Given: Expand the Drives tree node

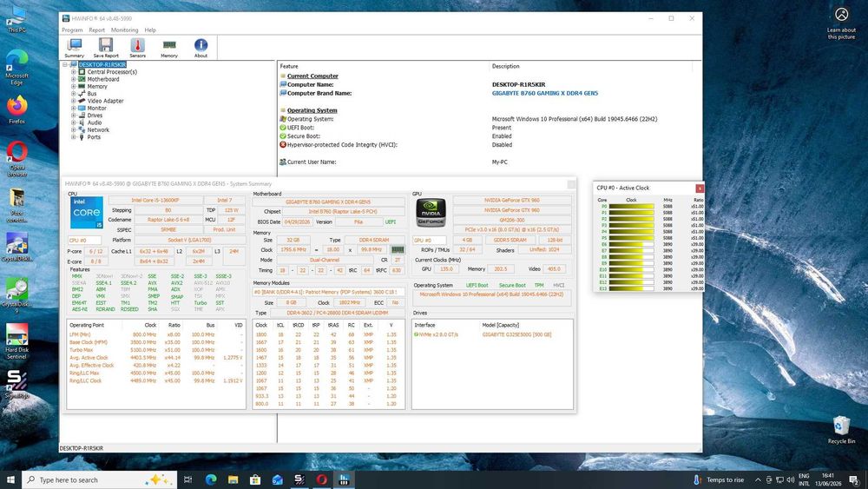Looking at the screenshot, I should click(73, 116).
